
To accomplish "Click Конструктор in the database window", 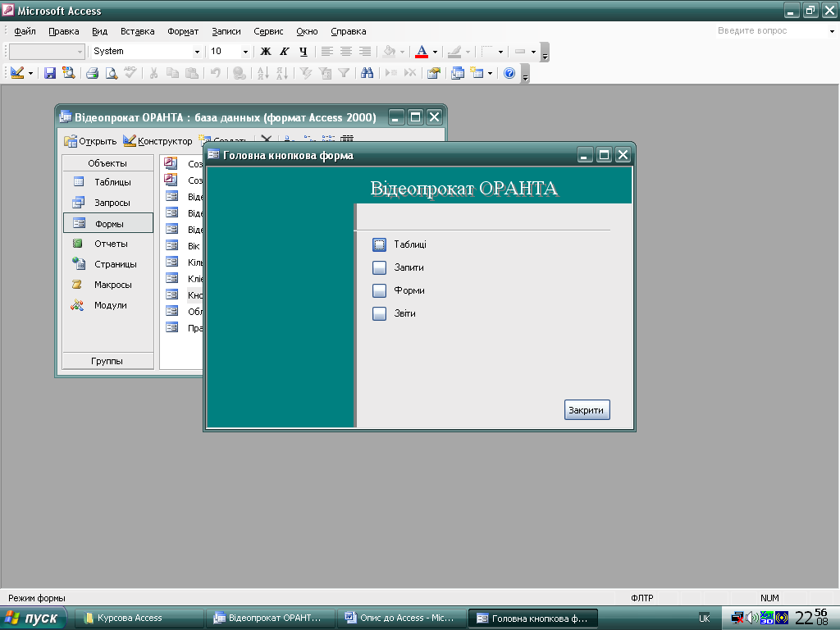I will [157, 141].
